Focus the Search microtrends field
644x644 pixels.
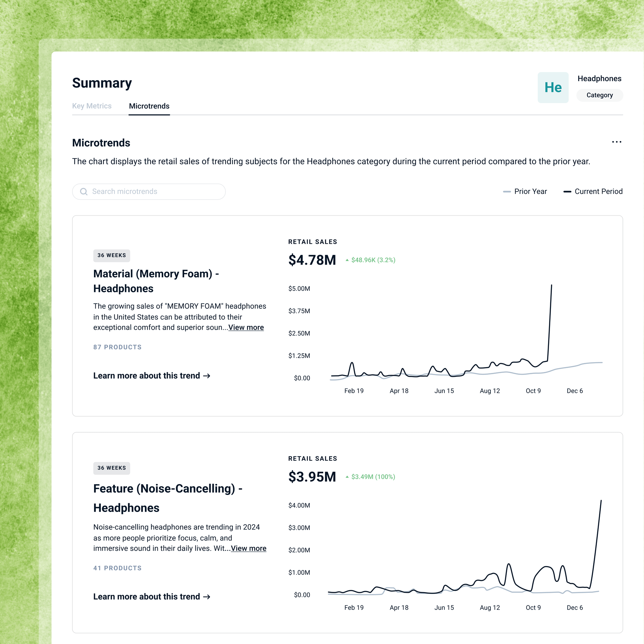click(149, 192)
